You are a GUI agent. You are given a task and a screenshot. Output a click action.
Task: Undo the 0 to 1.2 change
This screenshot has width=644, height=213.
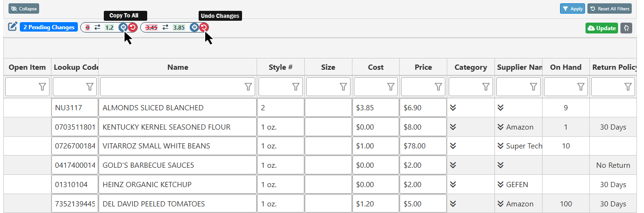coord(133,28)
